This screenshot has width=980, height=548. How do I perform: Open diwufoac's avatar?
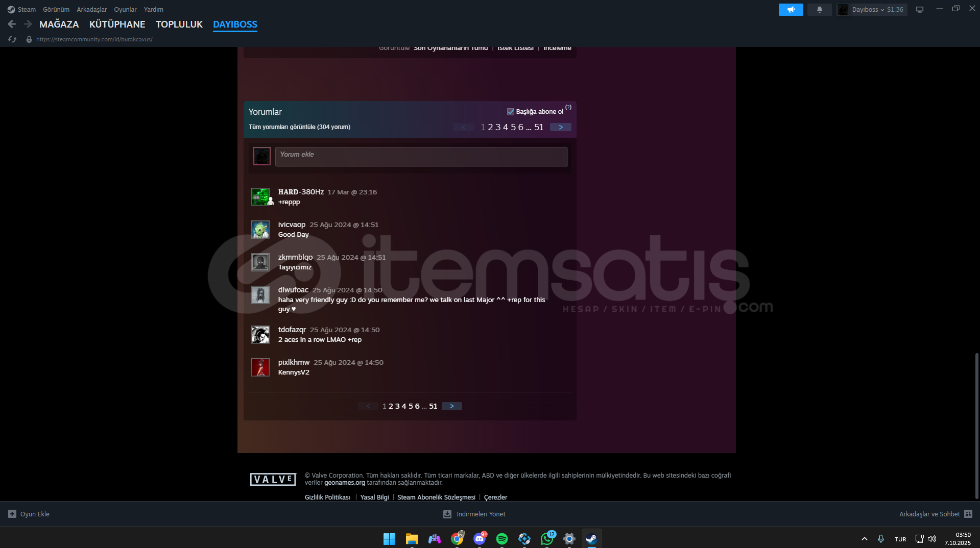click(260, 295)
